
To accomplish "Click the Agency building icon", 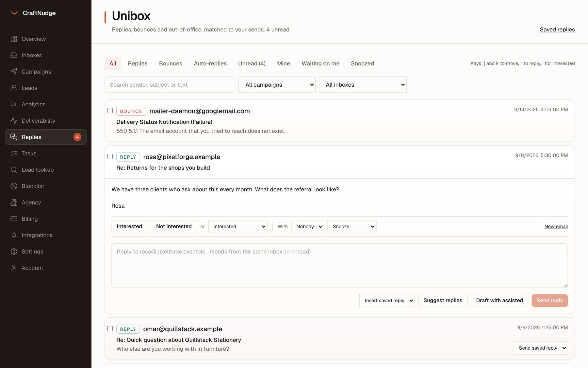I will [14, 202].
